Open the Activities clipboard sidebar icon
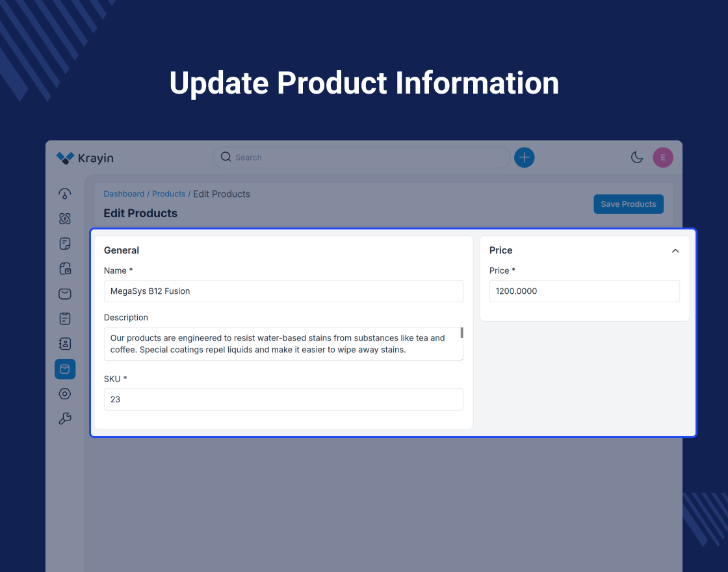The height and width of the screenshot is (572, 728). click(x=65, y=319)
